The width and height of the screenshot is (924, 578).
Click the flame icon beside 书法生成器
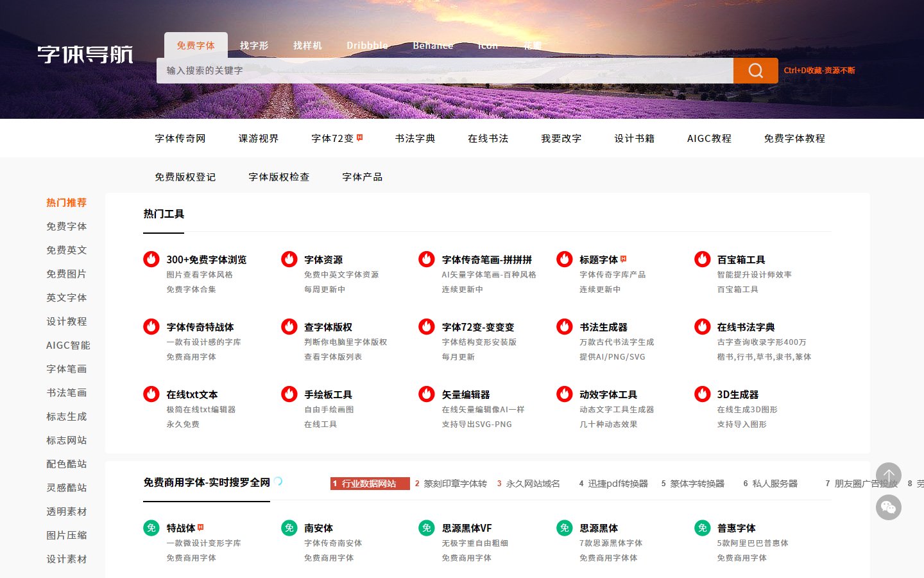(565, 327)
